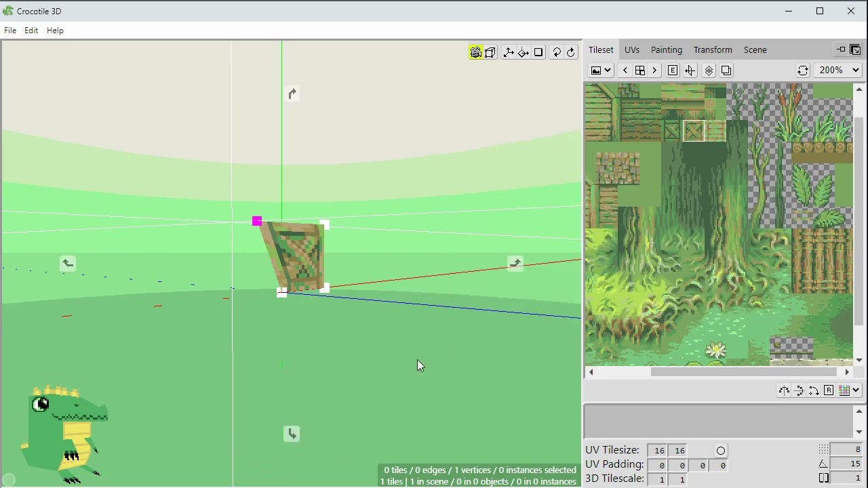The image size is (868, 488).
Task: Click the stacked diamond layers icon
Action: [x=709, y=70]
